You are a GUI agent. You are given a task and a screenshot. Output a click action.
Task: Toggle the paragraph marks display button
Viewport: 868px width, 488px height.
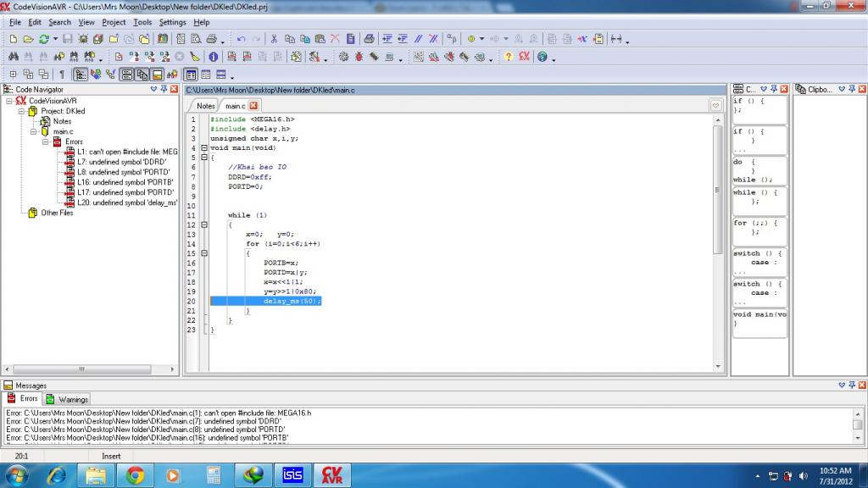[x=62, y=75]
